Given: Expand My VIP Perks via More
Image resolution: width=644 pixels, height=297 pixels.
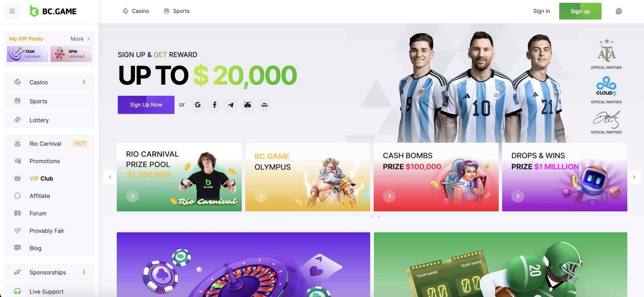Looking at the screenshot, I should pyautogui.click(x=80, y=39).
